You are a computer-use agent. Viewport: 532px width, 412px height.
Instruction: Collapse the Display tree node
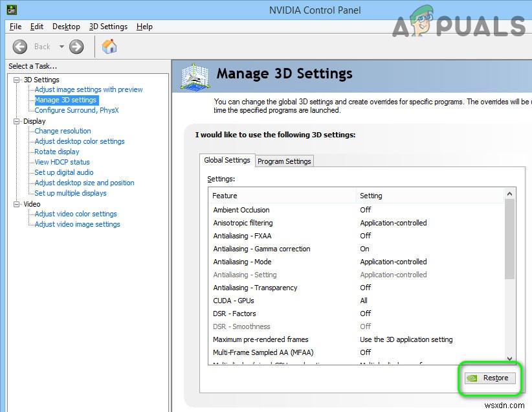(x=16, y=121)
